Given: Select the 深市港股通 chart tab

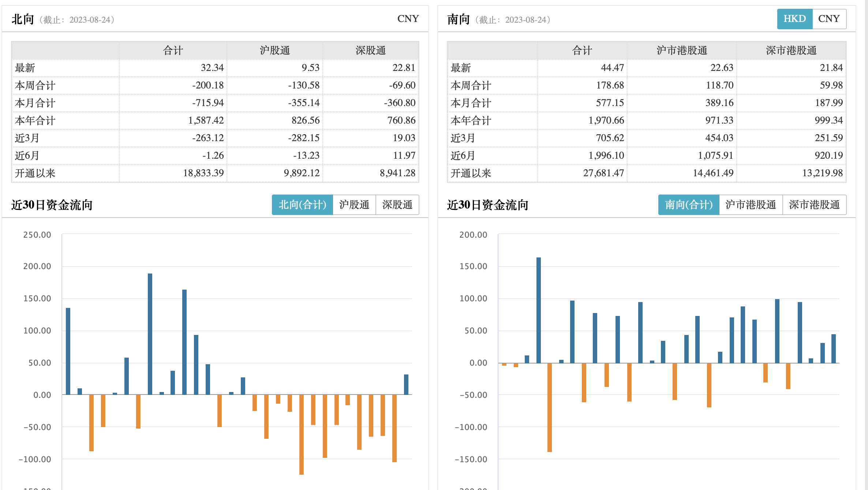Looking at the screenshot, I should (x=814, y=205).
